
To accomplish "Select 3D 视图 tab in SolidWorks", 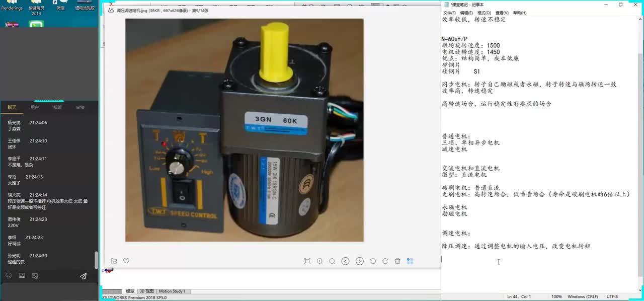I will point(146,291).
